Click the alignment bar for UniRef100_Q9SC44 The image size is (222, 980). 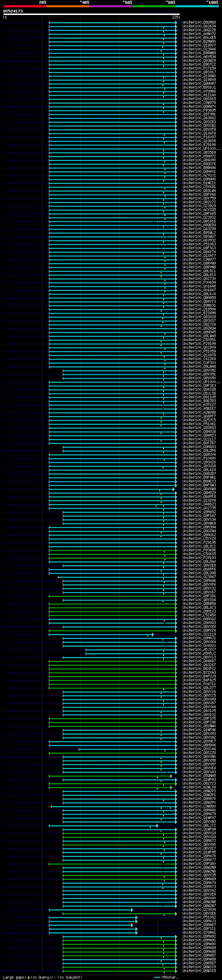pos(128,749)
